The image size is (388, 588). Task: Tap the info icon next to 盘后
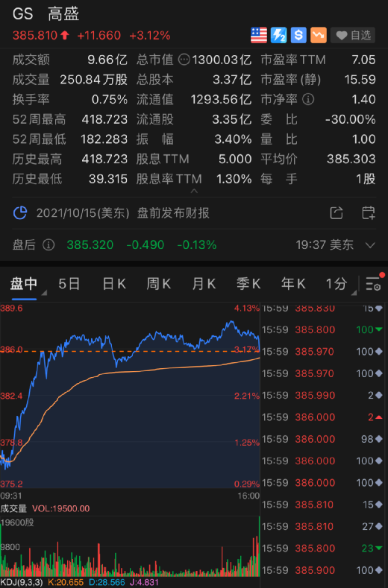tap(48, 245)
